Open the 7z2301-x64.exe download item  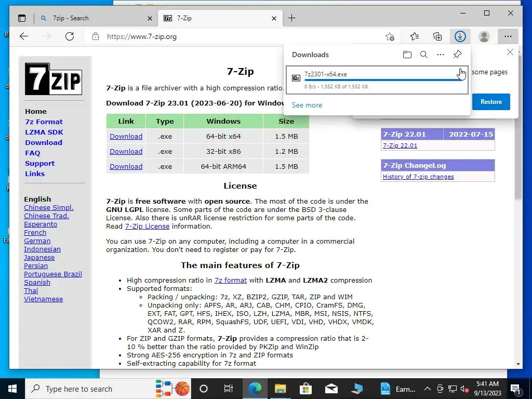coord(377,80)
